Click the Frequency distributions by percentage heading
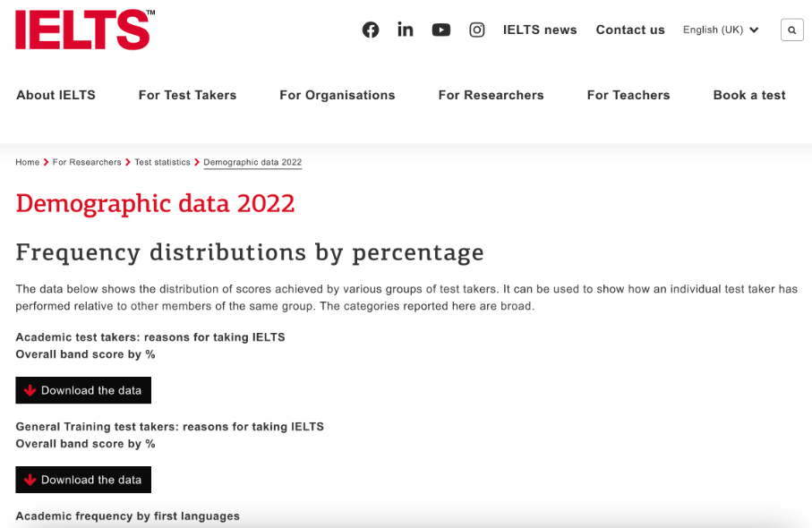 tap(250, 252)
